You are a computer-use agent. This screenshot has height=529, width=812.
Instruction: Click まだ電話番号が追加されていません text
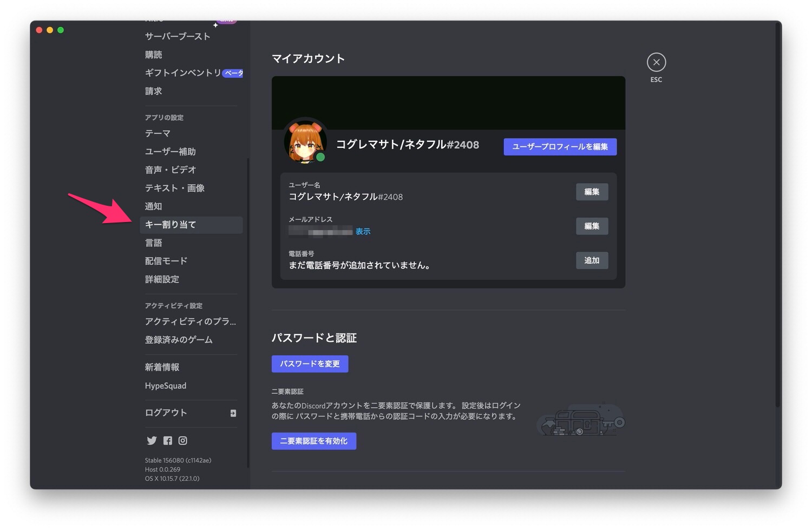pos(359,266)
